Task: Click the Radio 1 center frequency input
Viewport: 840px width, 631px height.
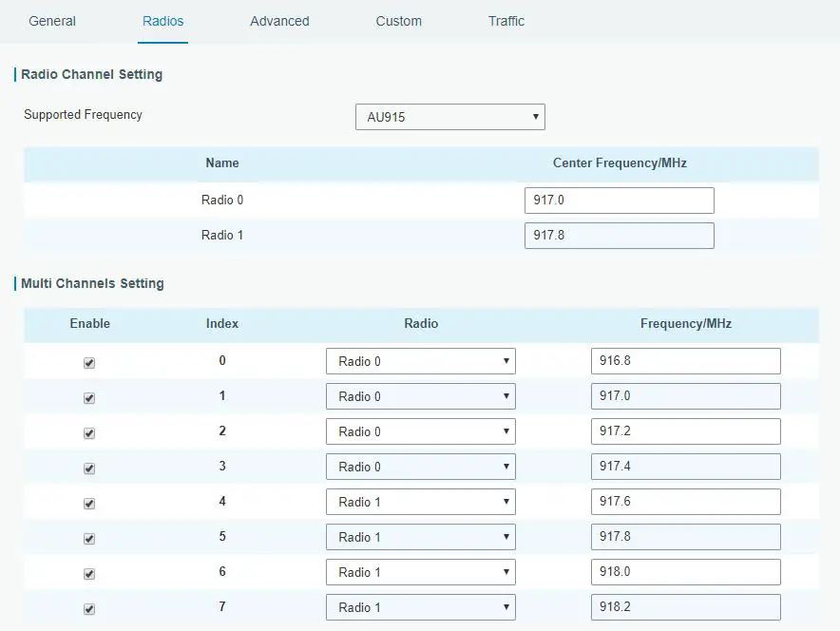Action: pyautogui.click(x=619, y=235)
